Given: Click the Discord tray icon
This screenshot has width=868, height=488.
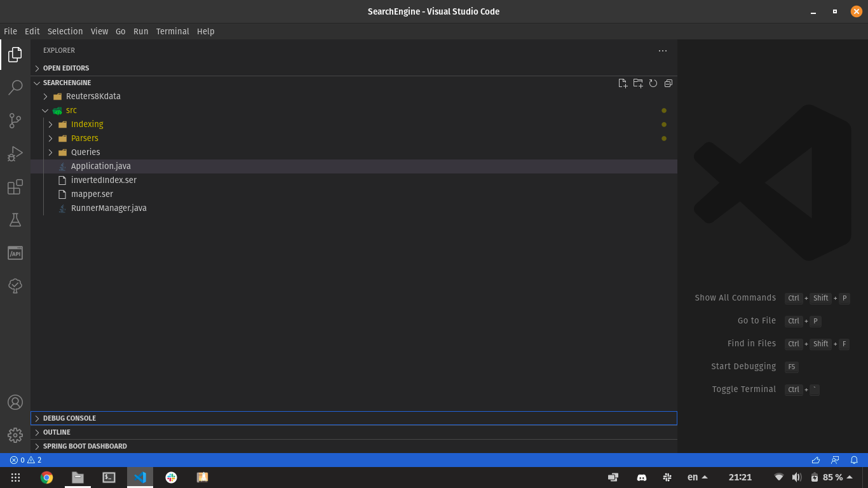Looking at the screenshot, I should point(642,477).
